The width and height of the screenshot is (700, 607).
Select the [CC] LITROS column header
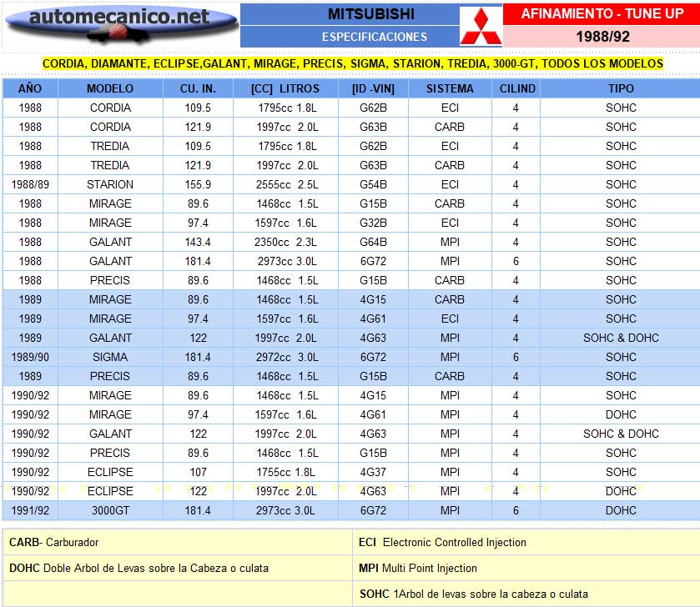point(285,88)
